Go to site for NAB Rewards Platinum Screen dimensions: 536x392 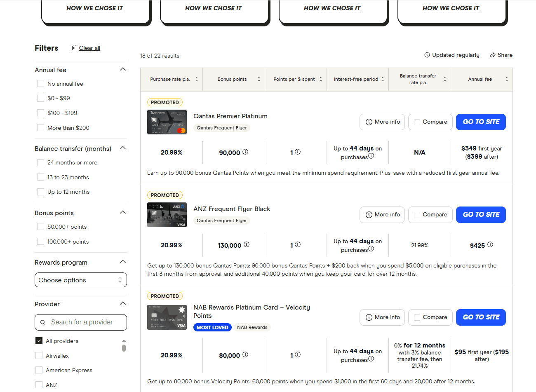[481, 317]
